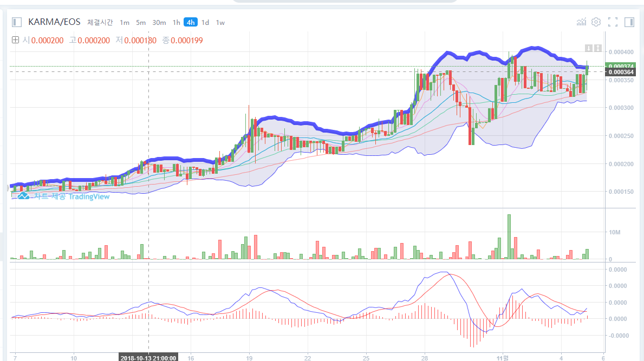Click the up-down arrow auto-scale button
Screen dimensions: 644x361
[598, 48]
